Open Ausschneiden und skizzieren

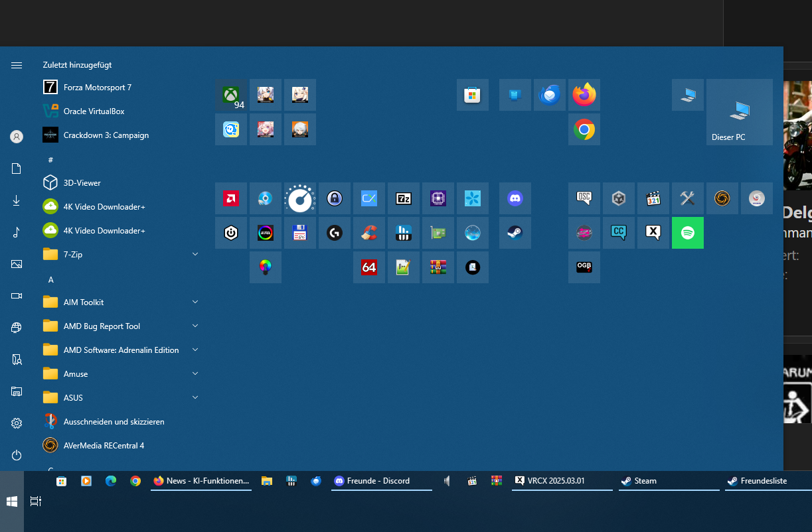point(121,421)
